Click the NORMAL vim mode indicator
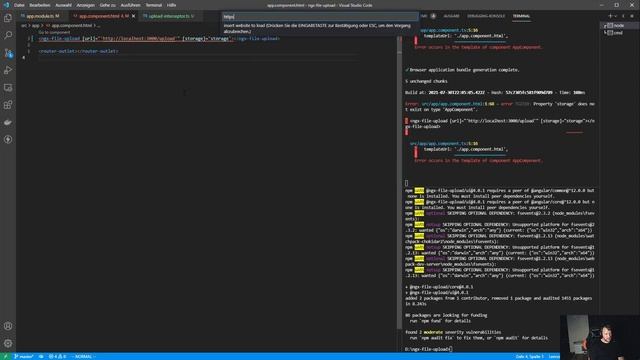640x360 pixels. [83, 356]
